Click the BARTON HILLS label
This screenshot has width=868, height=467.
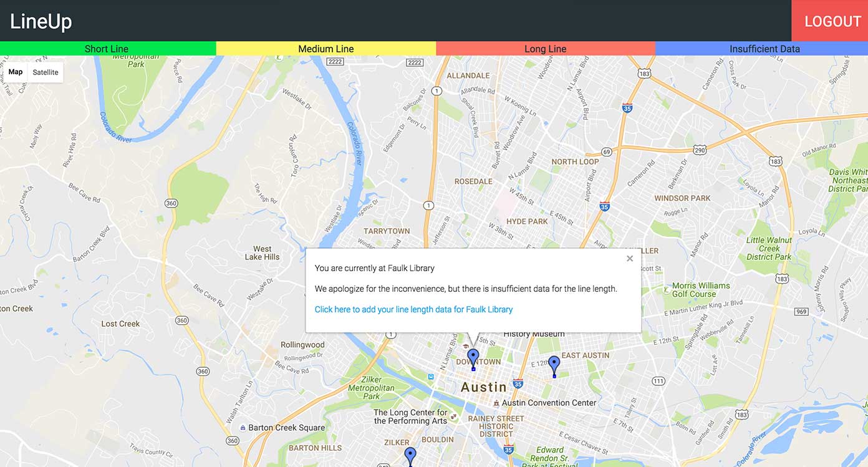[x=316, y=448]
